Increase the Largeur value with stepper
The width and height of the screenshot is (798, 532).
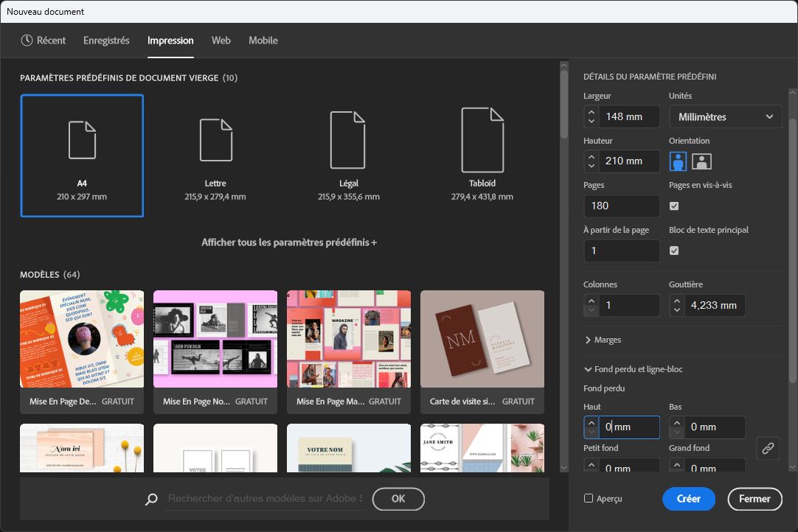[591, 112]
